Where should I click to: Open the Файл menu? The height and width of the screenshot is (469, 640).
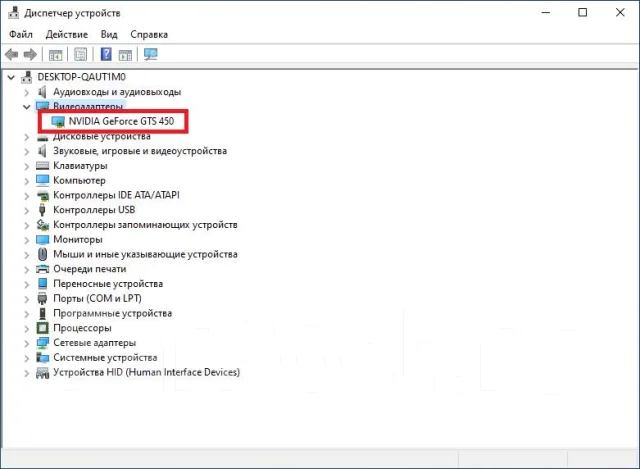[x=21, y=34]
